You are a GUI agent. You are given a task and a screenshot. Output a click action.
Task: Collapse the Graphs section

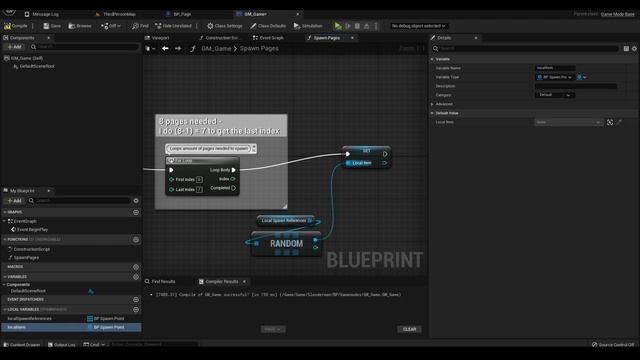[4, 212]
